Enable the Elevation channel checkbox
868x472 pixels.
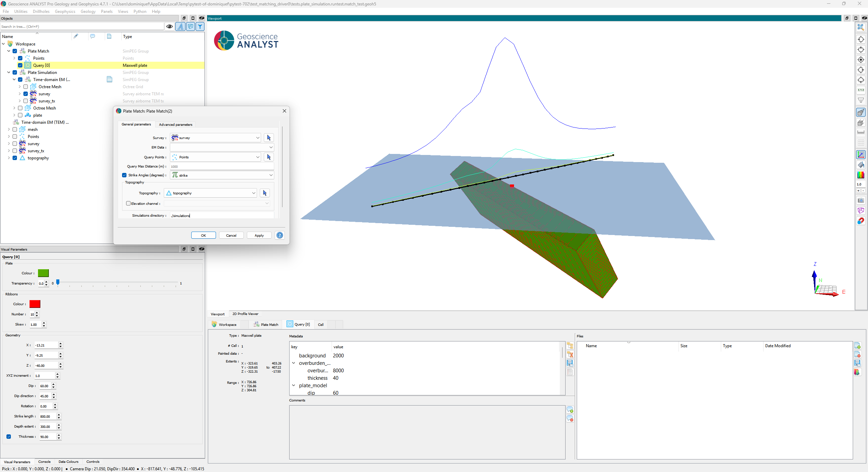(128, 203)
